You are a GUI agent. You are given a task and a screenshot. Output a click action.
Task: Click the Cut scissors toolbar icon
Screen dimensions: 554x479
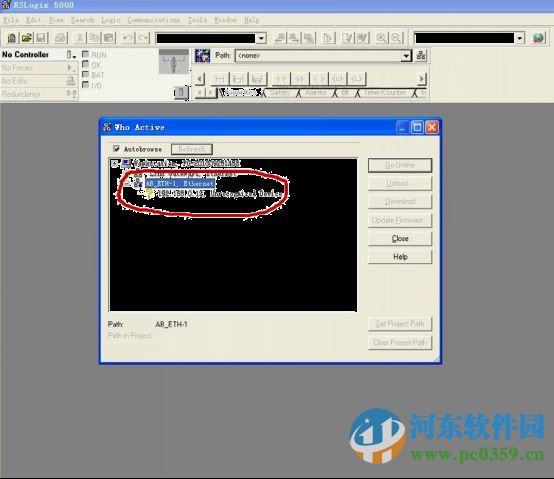[x=80, y=38]
